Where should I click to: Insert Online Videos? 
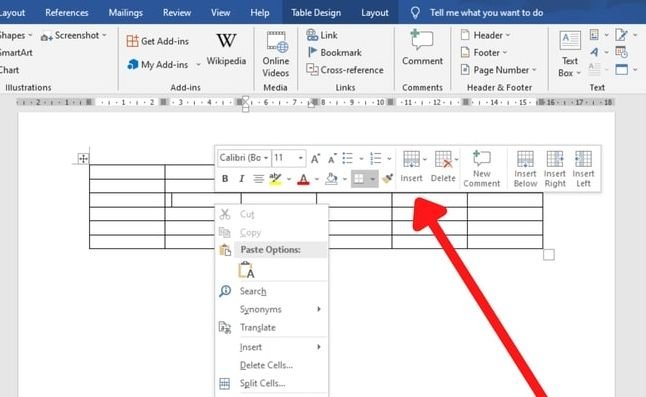276,54
